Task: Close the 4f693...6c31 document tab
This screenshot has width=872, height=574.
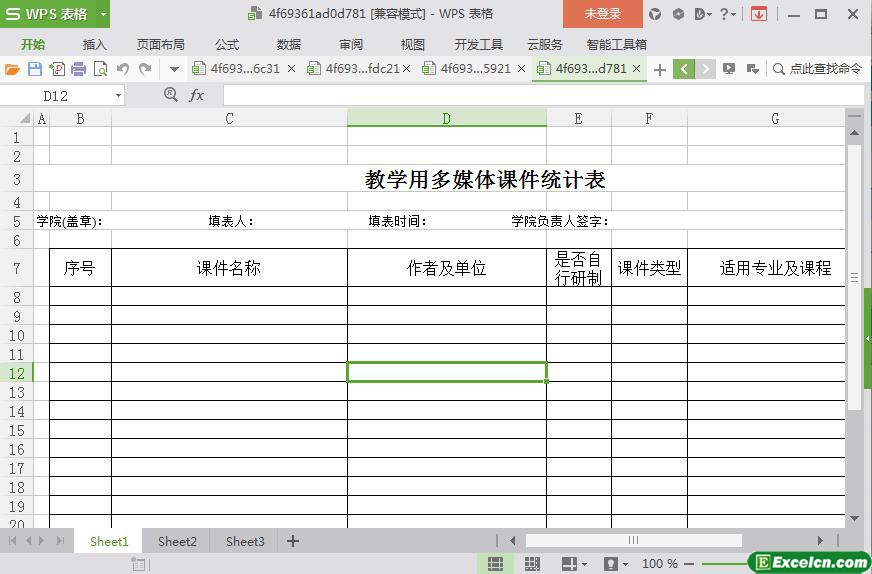Action: point(291,68)
